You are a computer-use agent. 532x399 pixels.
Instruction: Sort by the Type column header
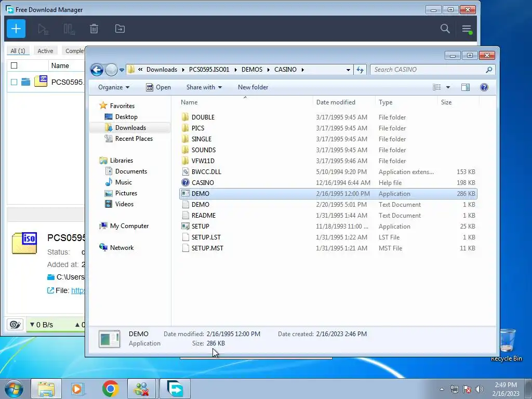(385, 102)
